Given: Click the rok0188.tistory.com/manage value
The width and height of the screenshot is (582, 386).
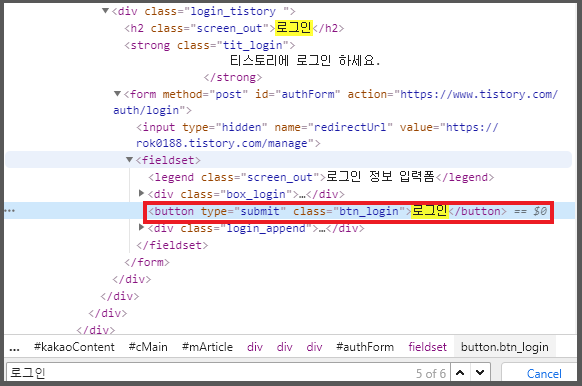Looking at the screenshot, I should pos(222,143).
